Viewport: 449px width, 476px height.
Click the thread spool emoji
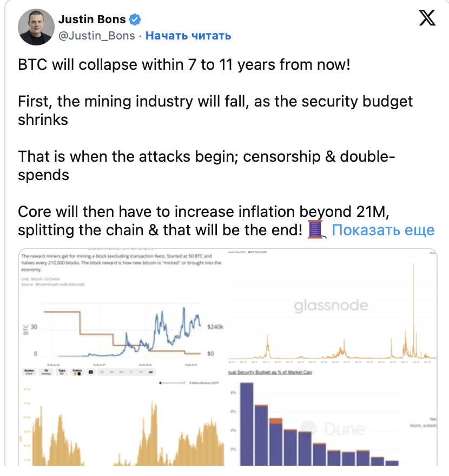point(316,229)
